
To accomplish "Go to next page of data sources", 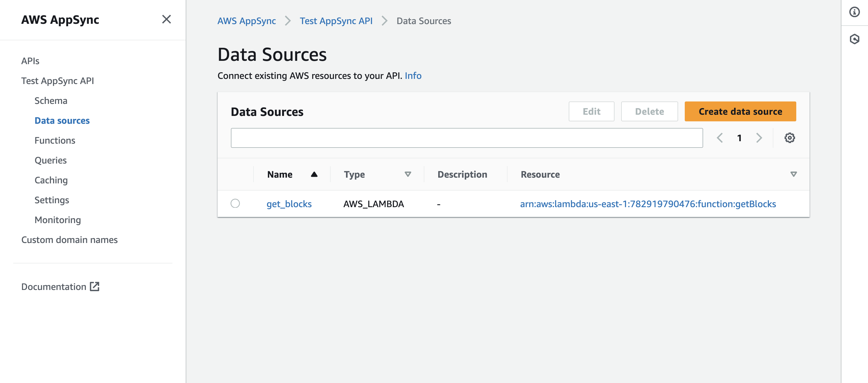I will point(759,138).
